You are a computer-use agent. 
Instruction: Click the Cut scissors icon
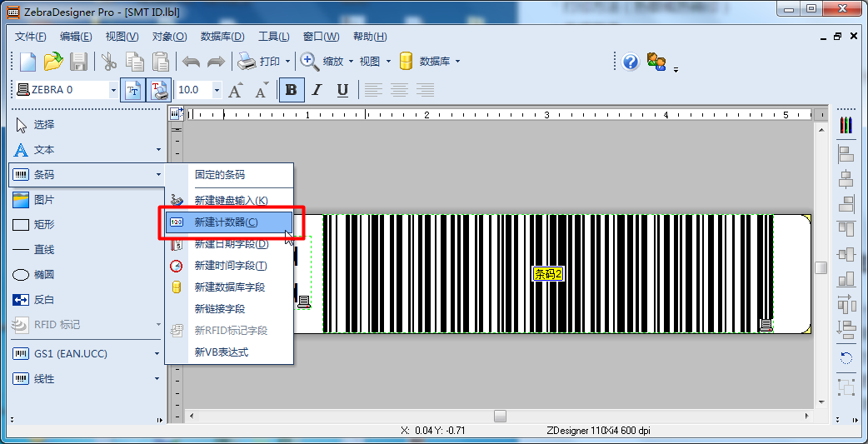tap(109, 62)
